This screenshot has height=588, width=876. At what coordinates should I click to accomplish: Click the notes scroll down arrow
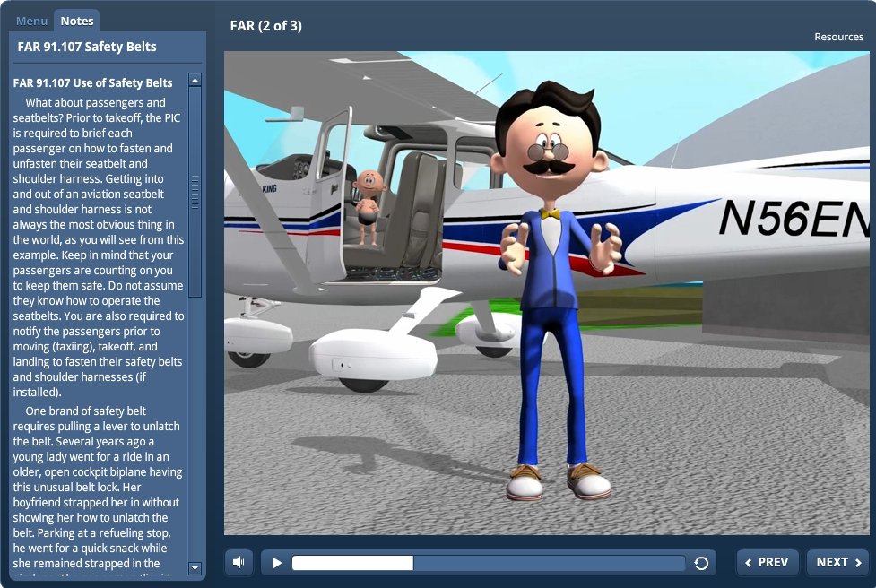(x=195, y=567)
